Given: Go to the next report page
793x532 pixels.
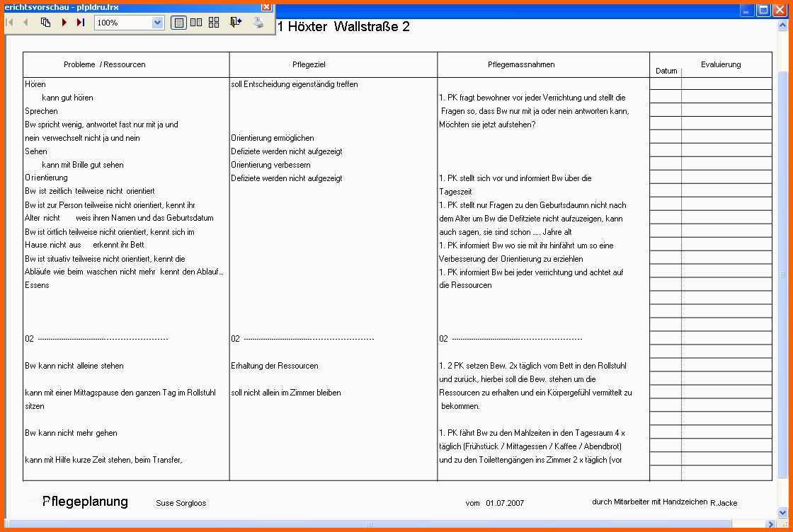Looking at the screenshot, I should [x=64, y=22].
